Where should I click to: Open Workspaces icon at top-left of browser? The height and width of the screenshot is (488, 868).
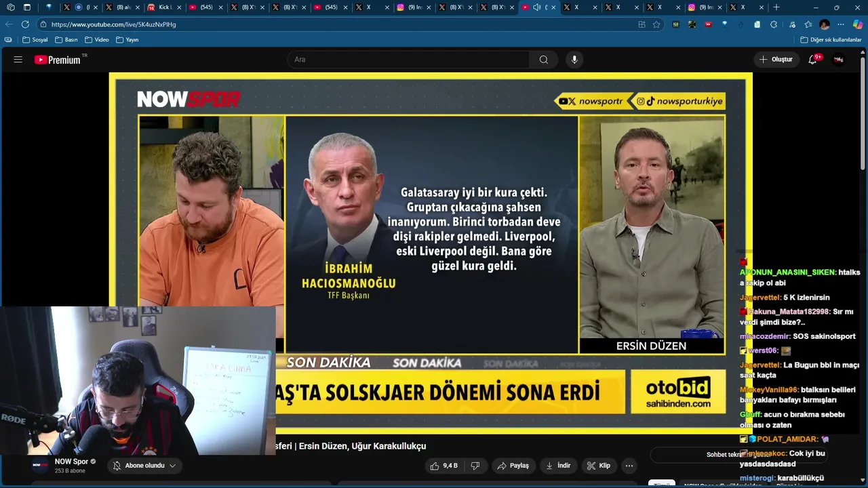11,7
